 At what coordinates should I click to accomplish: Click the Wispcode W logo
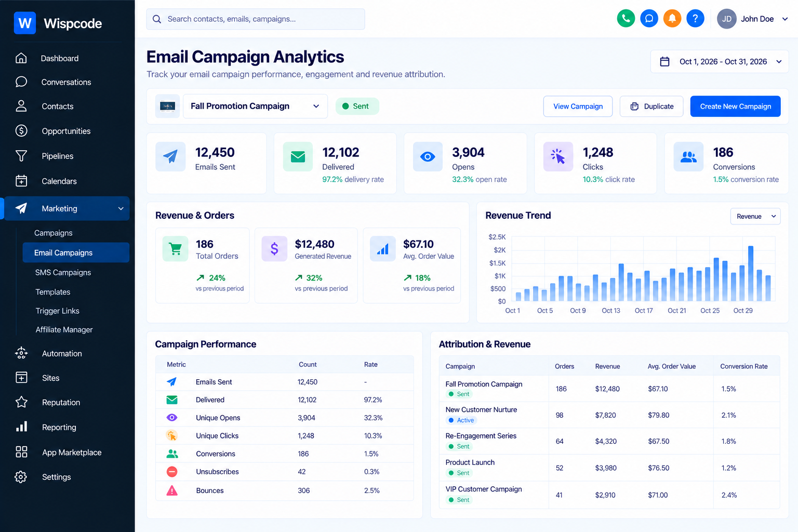click(x=25, y=23)
